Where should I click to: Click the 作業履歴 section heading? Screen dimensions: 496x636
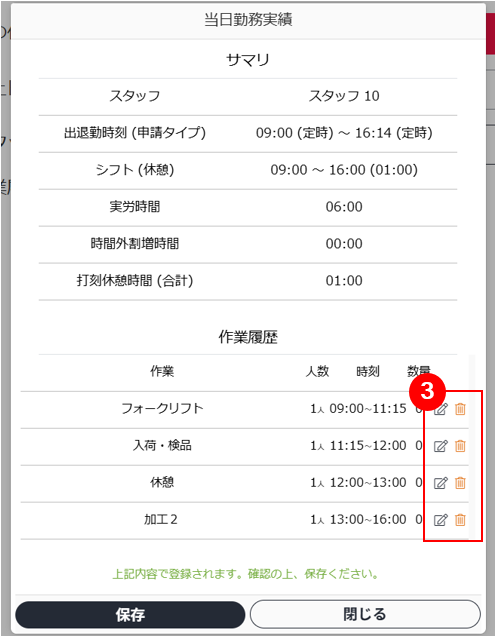pos(248,337)
